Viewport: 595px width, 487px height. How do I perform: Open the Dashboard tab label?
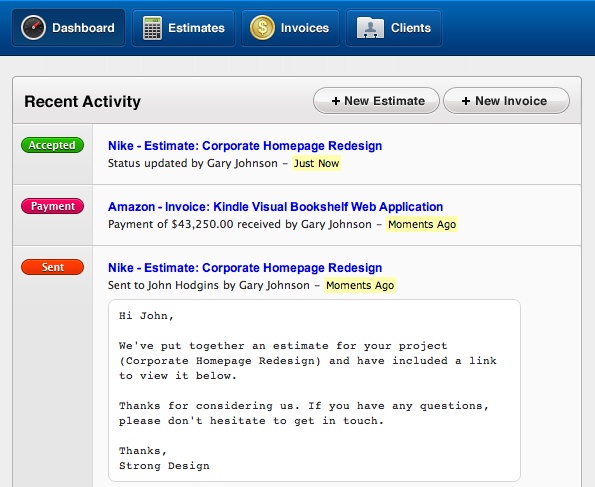(83, 28)
